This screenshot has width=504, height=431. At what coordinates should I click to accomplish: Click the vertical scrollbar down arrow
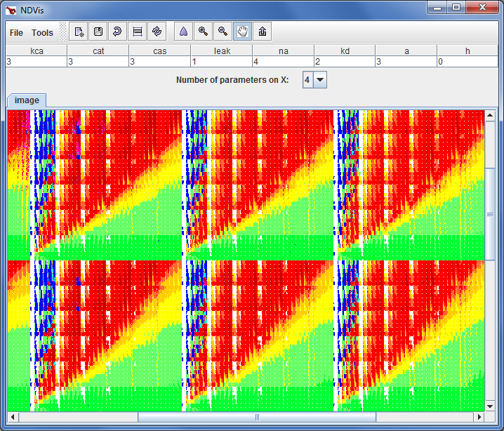[x=490, y=406]
